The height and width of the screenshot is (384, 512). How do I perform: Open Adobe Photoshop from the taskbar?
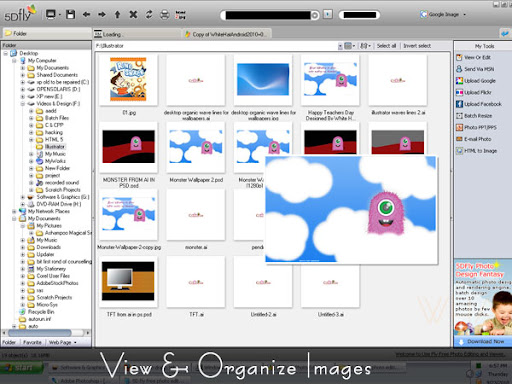[83, 380]
